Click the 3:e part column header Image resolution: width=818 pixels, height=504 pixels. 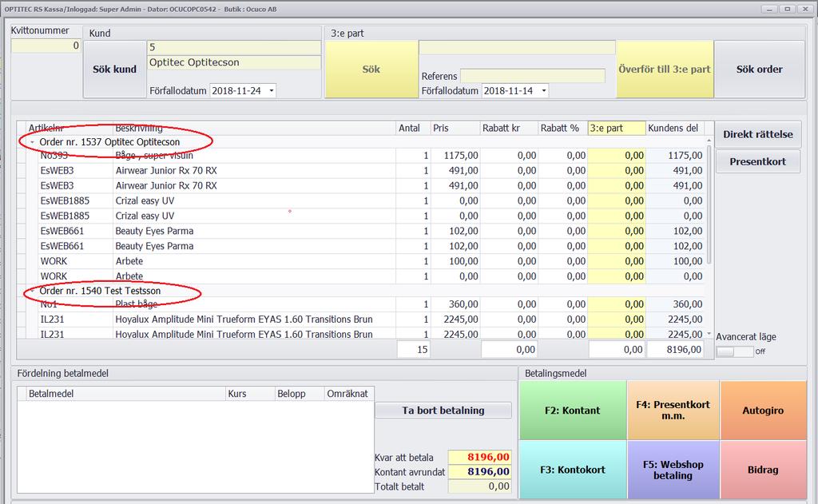click(617, 129)
